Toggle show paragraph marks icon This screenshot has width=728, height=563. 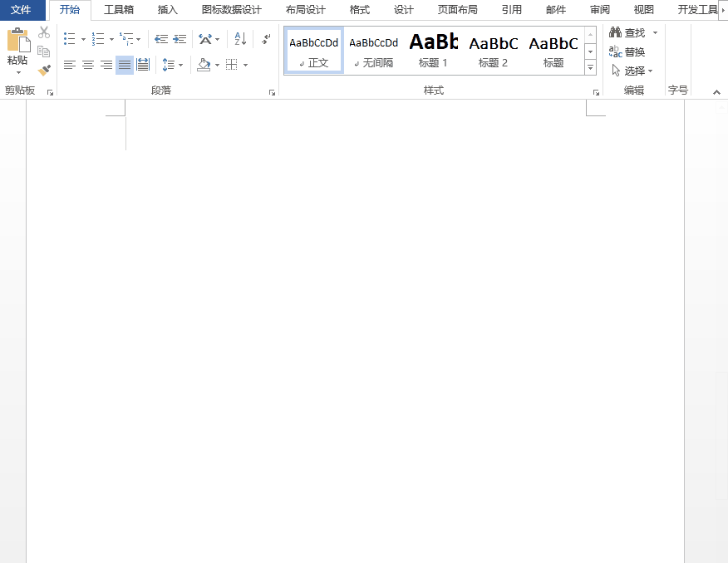(x=266, y=39)
